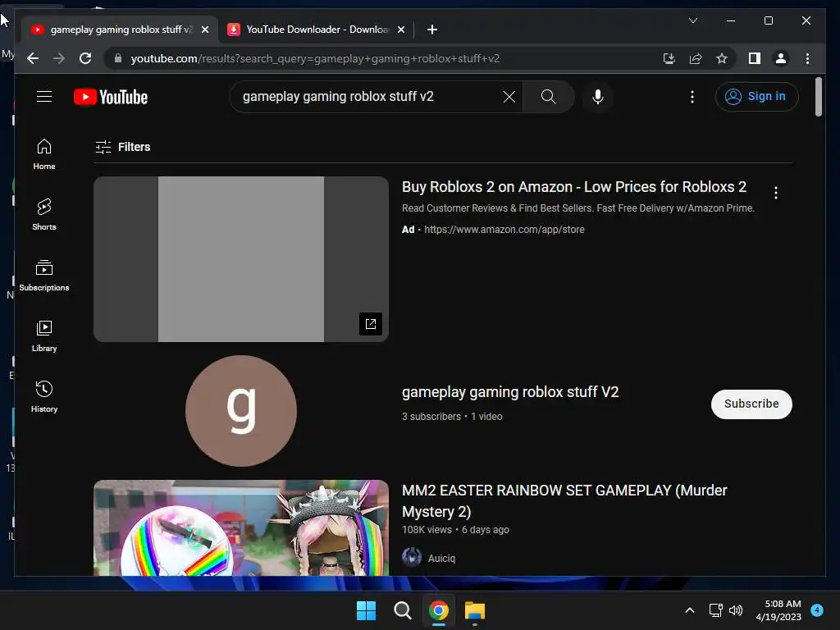Click the YouTube logo
840x630 pixels.
pos(111,97)
